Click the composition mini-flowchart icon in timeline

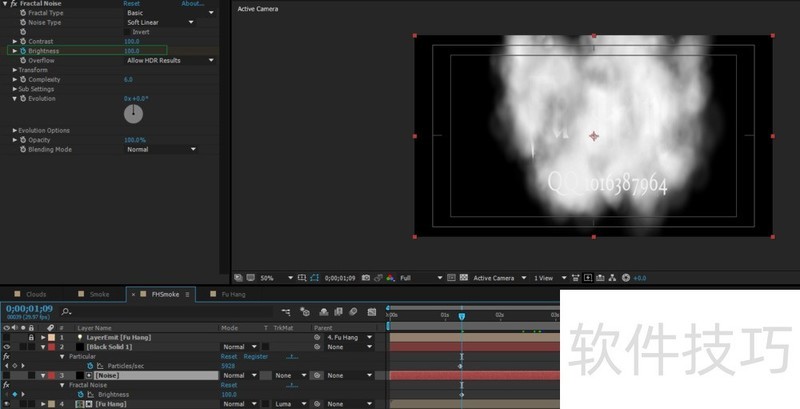coord(287,312)
